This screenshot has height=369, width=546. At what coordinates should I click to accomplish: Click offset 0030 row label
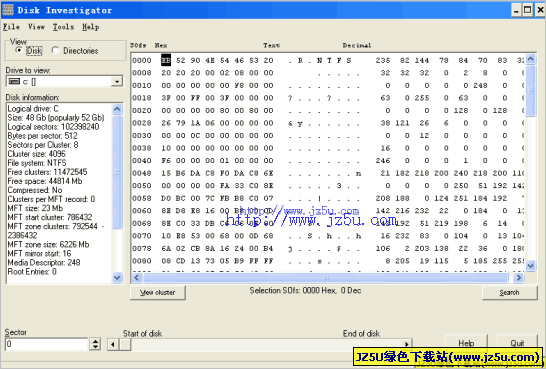tap(142, 135)
